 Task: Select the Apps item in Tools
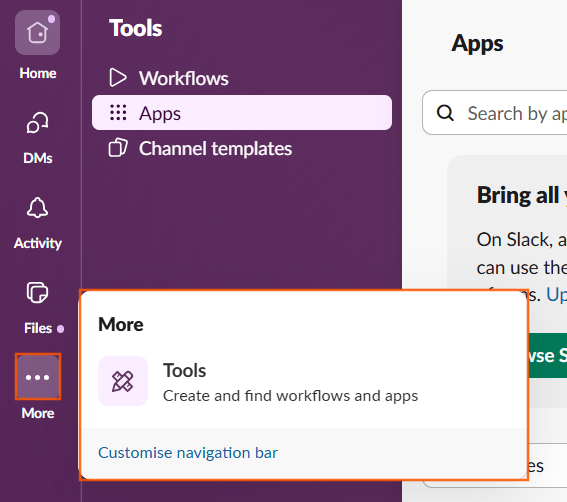click(242, 113)
